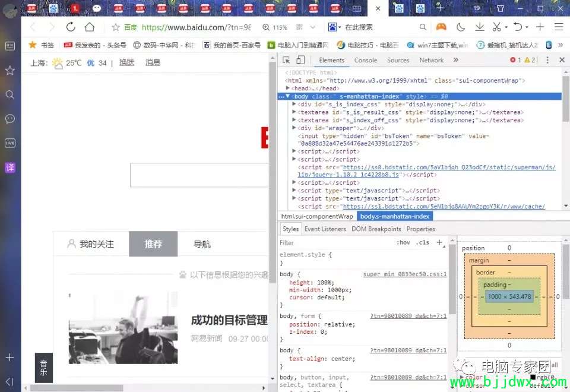Image resolution: width=570 pixels, height=392 pixels.
Task: Open the Baidu paw search-engine selector
Action: [x=334, y=27]
